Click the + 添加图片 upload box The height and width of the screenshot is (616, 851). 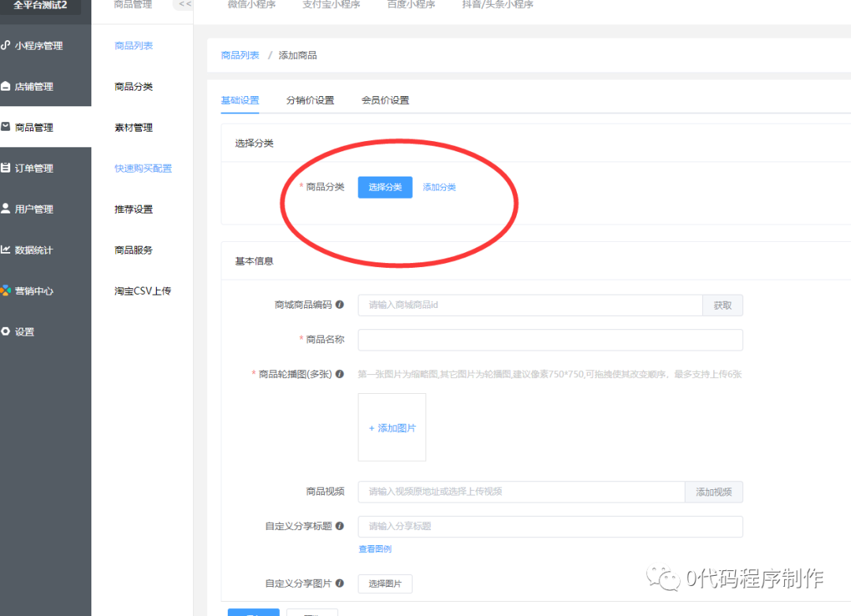392,428
